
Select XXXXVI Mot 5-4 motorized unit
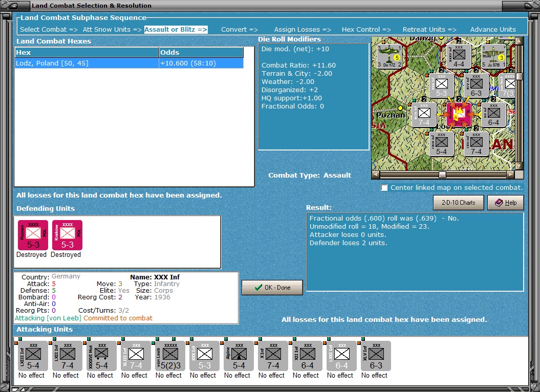(x=101, y=356)
